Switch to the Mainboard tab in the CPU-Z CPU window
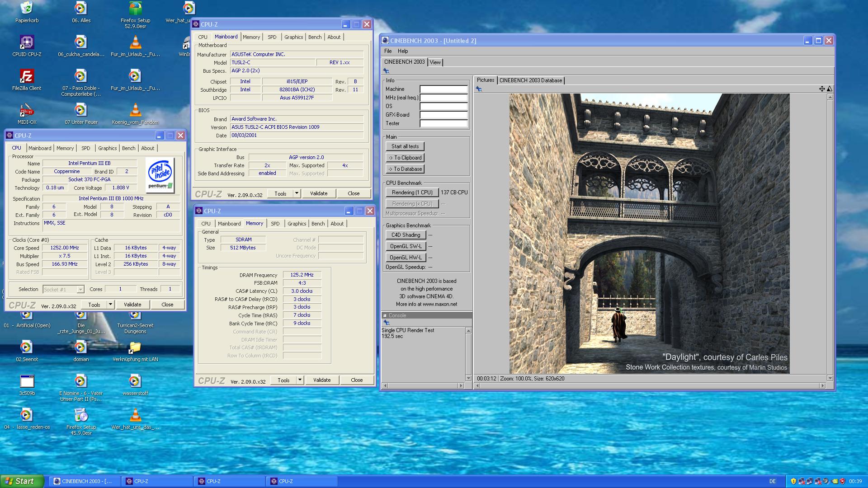Screen dimensions: 868x488 [x=40, y=148]
